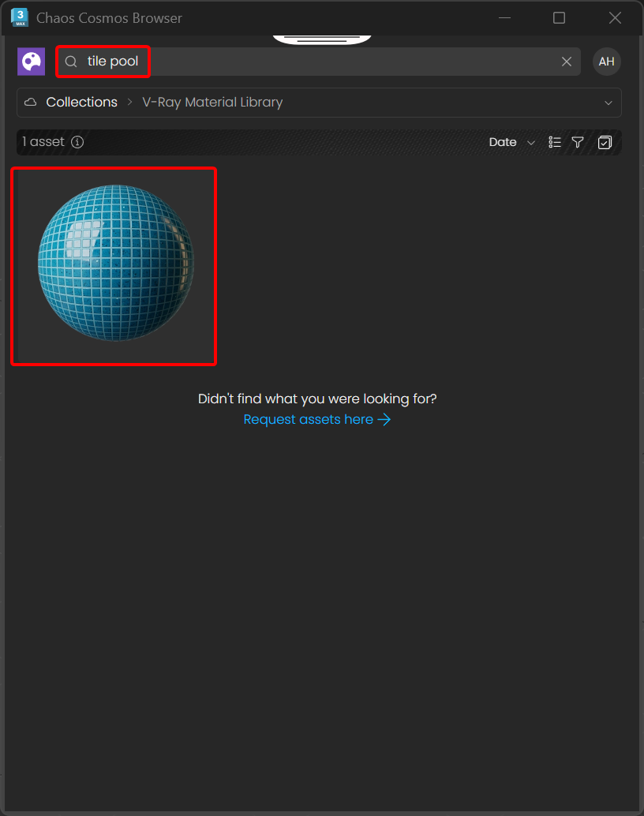The image size is (644, 816).
Task: Clear the 'tile pool' search text
Action: (x=566, y=62)
